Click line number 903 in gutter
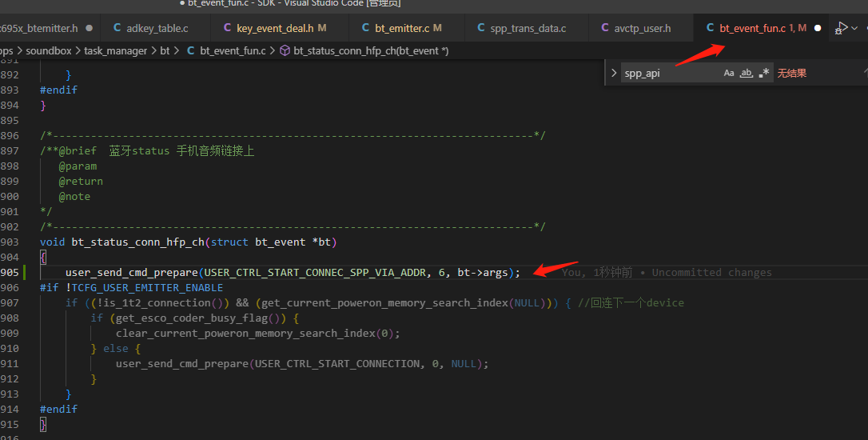Viewport: 868px width, 440px height. [10, 242]
